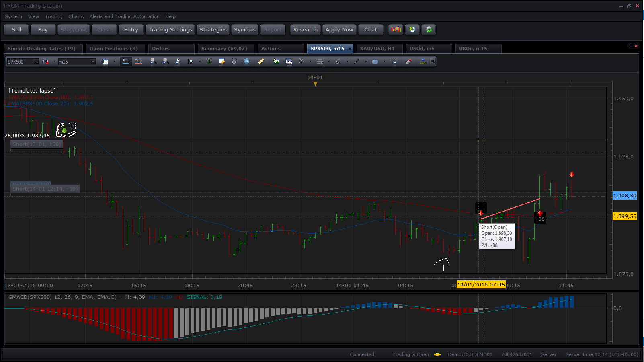Toggle the Bid price display
Screen dimensions: 644x362
click(x=126, y=61)
